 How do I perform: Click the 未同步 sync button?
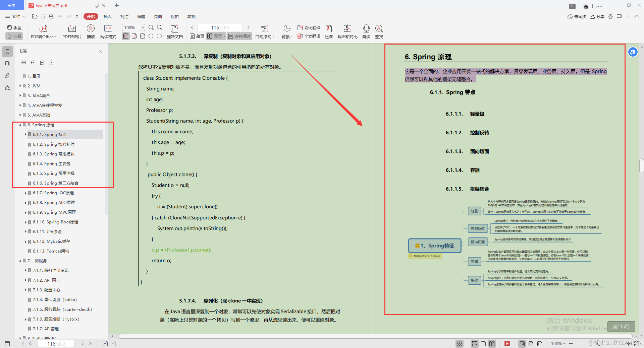point(576,16)
